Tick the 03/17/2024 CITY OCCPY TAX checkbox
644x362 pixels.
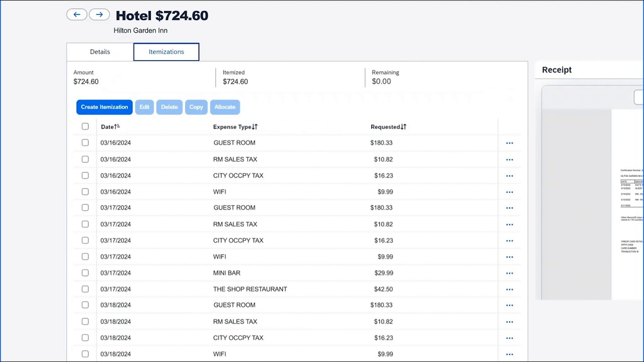point(85,240)
